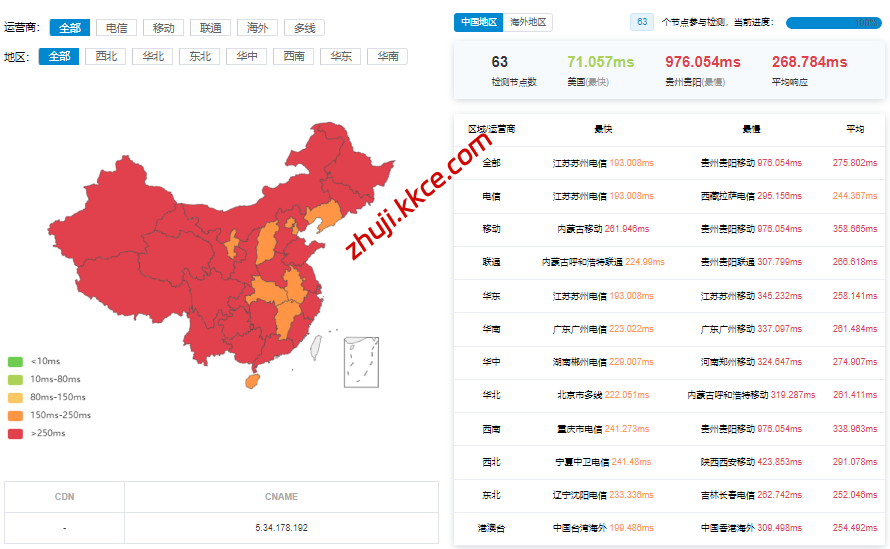Switch to the 海外地区 tab
The height and width of the screenshot is (549, 890).
pyautogui.click(x=529, y=22)
